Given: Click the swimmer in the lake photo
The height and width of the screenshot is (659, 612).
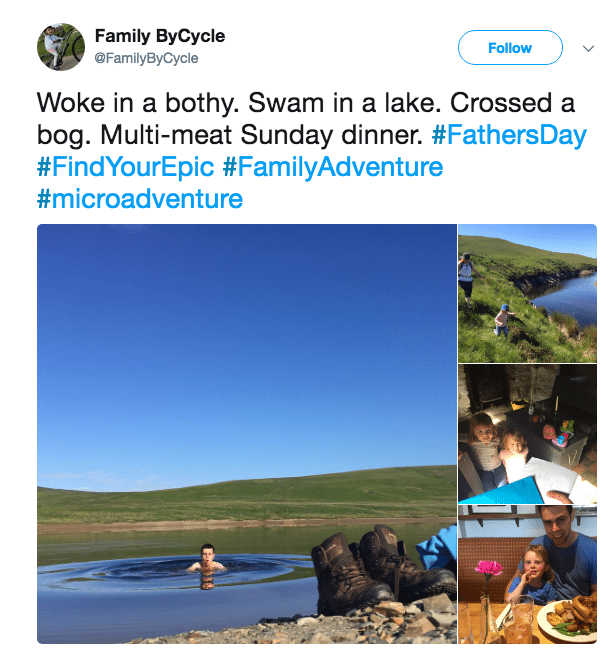Looking at the screenshot, I should pyautogui.click(x=208, y=562).
